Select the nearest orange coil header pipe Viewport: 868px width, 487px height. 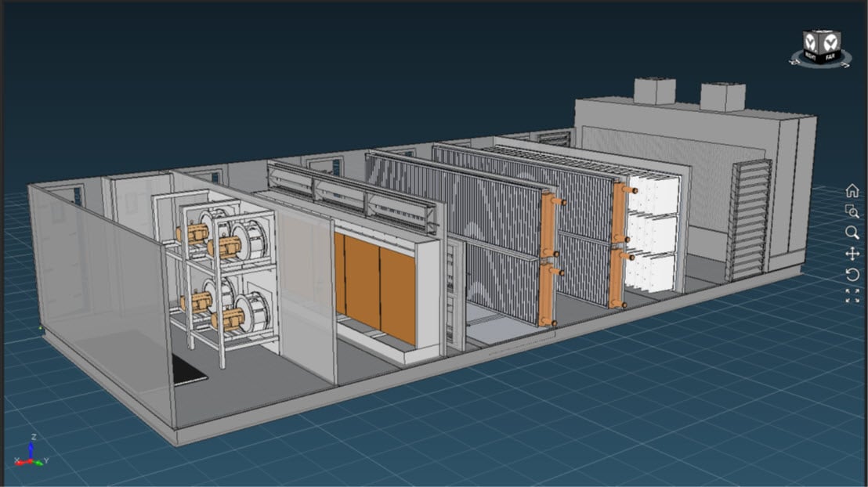point(548,258)
